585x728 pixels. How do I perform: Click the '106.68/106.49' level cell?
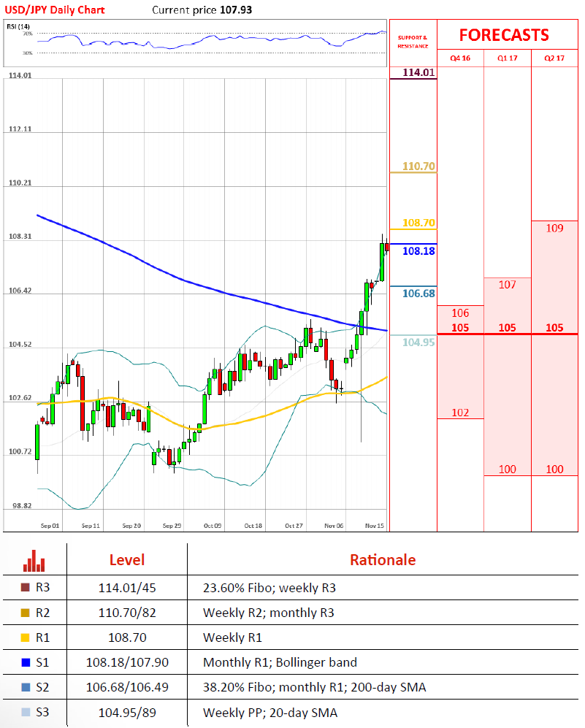(x=127, y=687)
